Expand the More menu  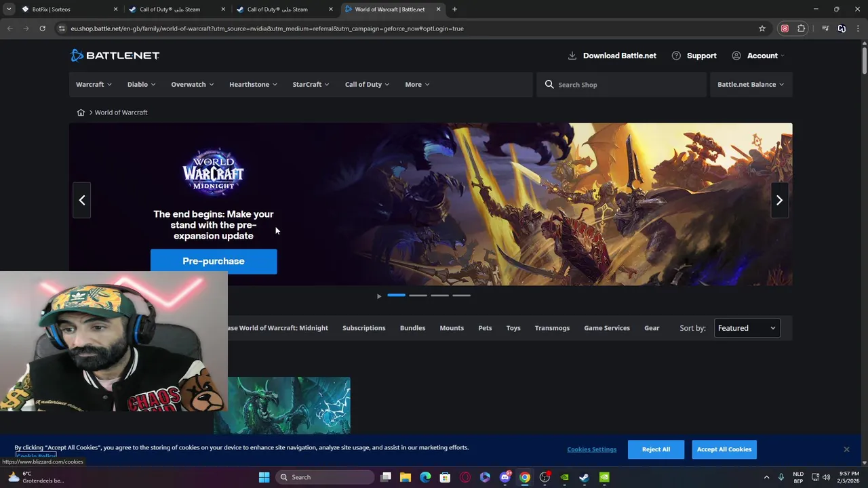tap(417, 85)
